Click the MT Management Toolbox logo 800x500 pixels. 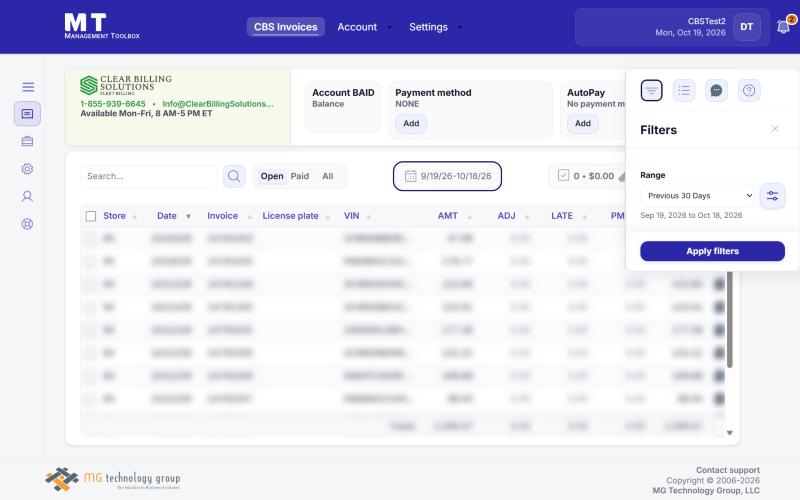tap(102, 26)
